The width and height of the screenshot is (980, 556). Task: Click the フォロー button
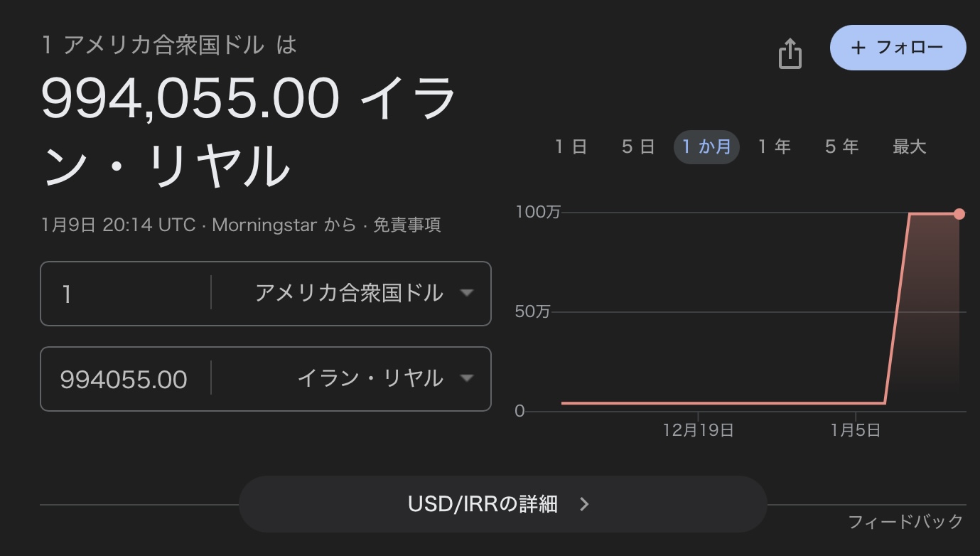click(x=898, y=48)
